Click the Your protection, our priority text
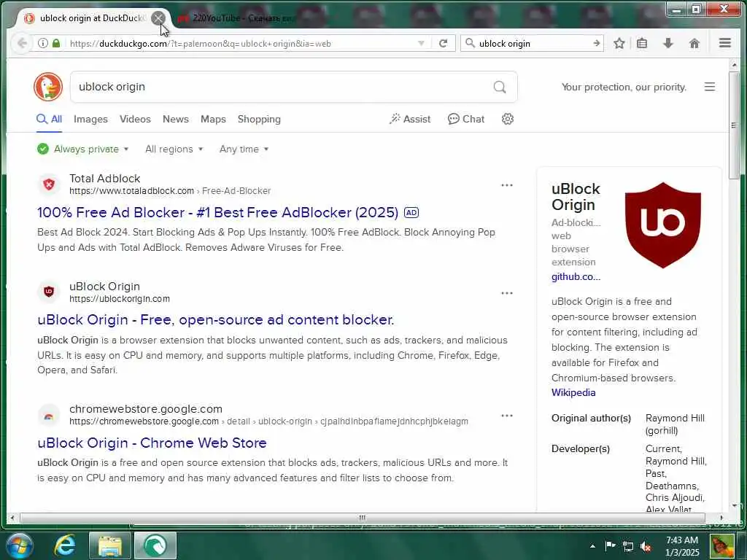The image size is (747, 560). click(x=624, y=87)
